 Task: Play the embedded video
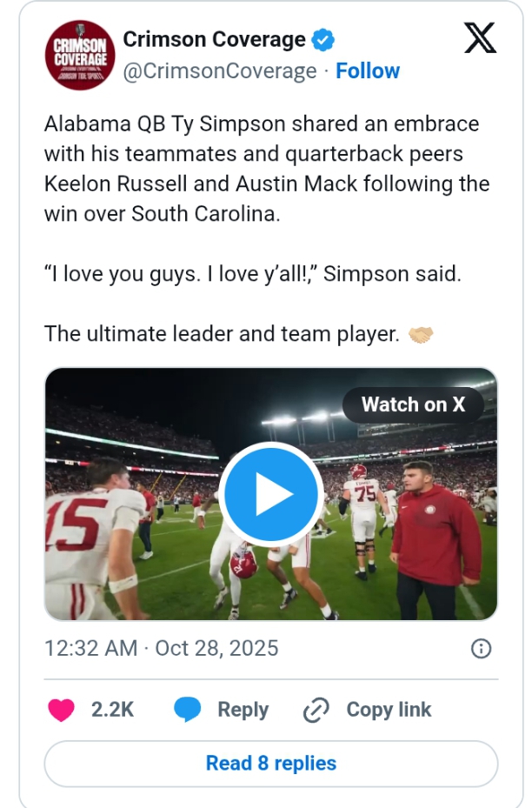pos(271,495)
